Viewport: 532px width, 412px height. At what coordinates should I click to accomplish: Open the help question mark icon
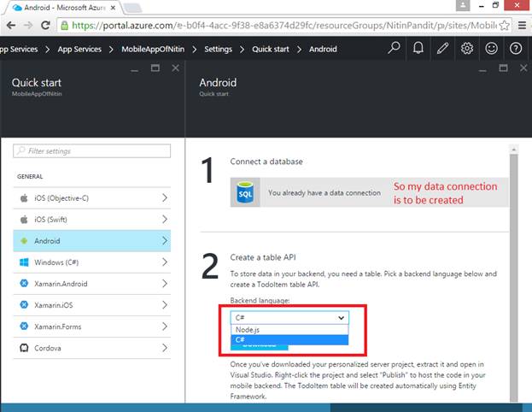pos(516,49)
